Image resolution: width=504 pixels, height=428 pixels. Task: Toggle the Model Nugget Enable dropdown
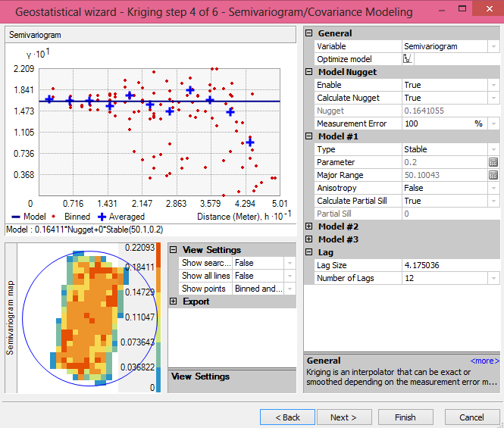493,85
